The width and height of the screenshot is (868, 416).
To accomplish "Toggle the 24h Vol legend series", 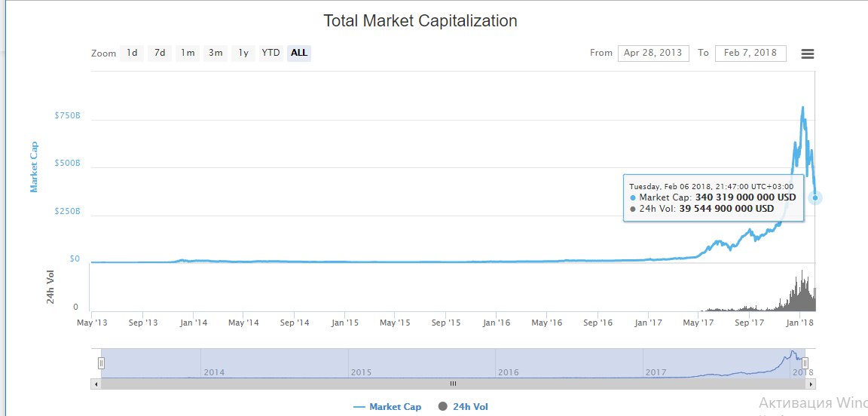I will 463,407.
